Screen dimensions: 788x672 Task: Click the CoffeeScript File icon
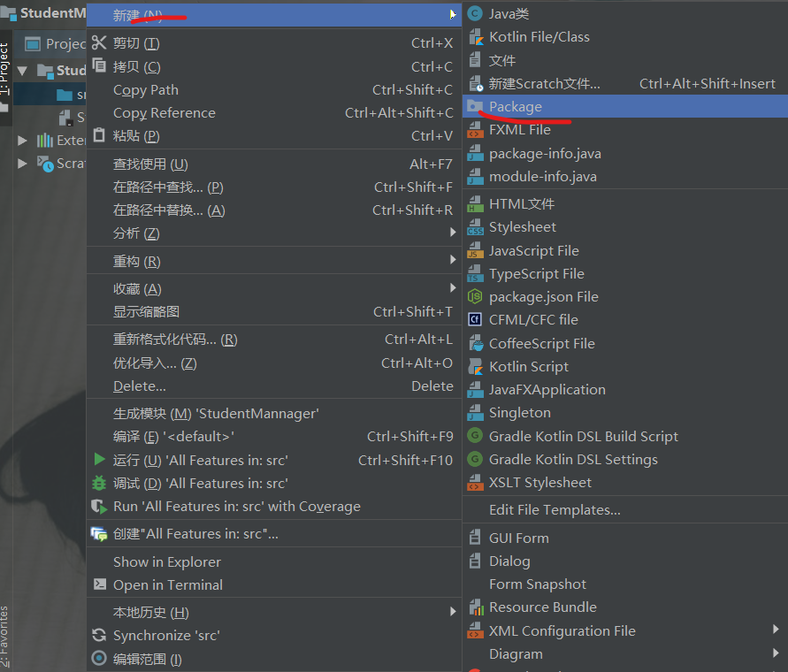[x=476, y=343]
